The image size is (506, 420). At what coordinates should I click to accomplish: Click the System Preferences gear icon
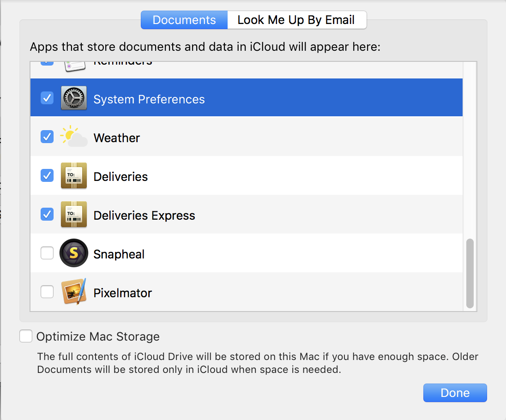[74, 98]
